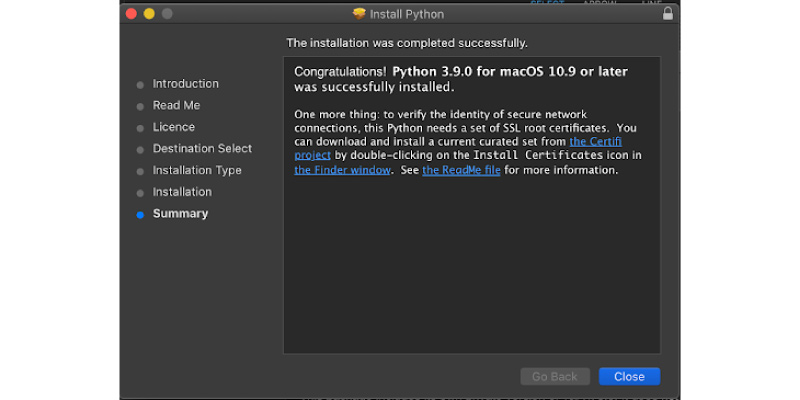Click the grey disabled zoom window button
Viewport: 800px width, 400px height.
coord(167,14)
